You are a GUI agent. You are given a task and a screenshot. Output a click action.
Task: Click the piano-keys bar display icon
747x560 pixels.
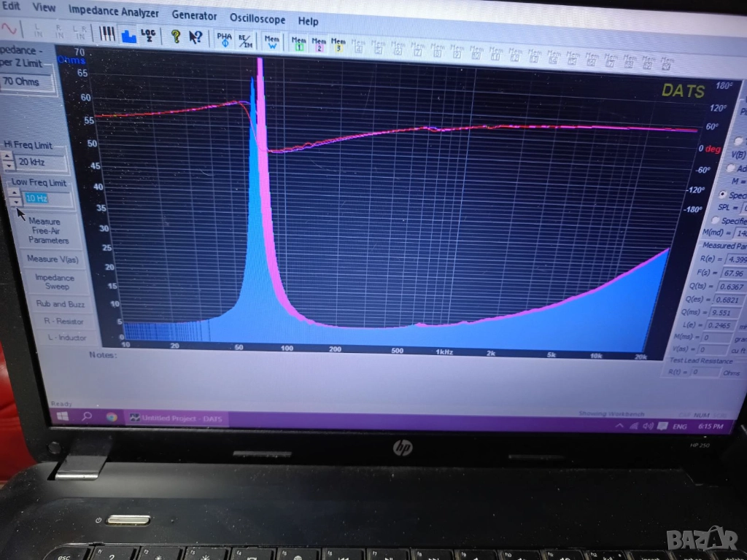[x=107, y=34]
